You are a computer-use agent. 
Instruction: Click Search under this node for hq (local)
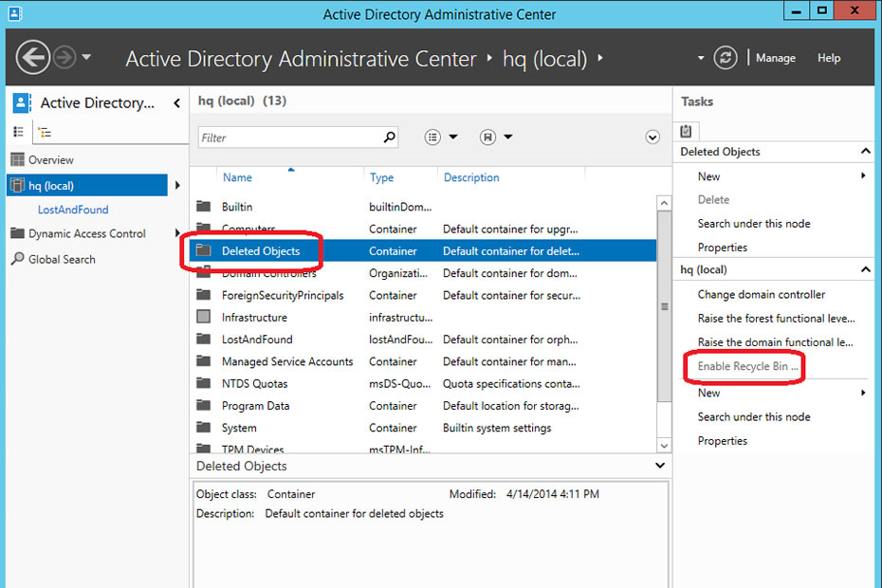754,417
